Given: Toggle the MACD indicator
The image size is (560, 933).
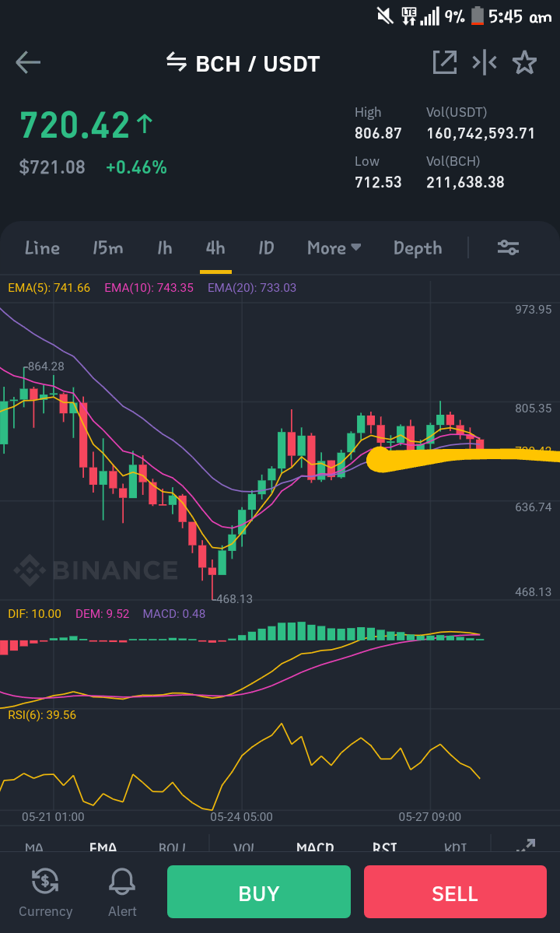Looking at the screenshot, I should [315, 847].
